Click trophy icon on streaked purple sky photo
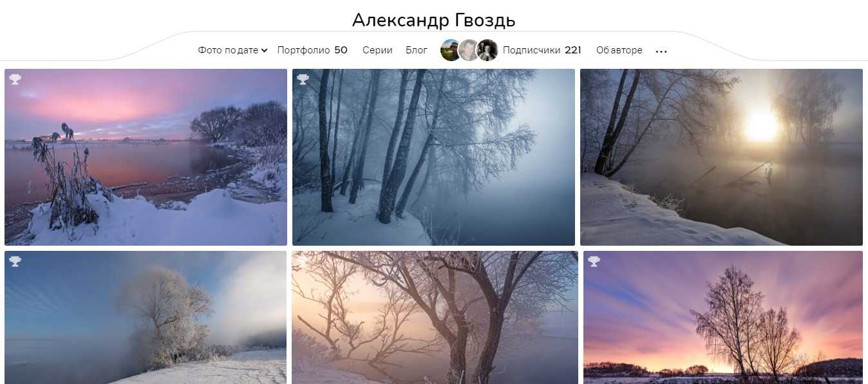This screenshot has height=384, width=868. 594,261
